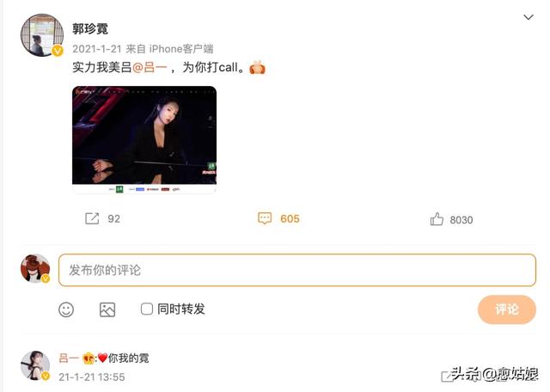
Task: Click the comment count 605
Action: pos(290,218)
